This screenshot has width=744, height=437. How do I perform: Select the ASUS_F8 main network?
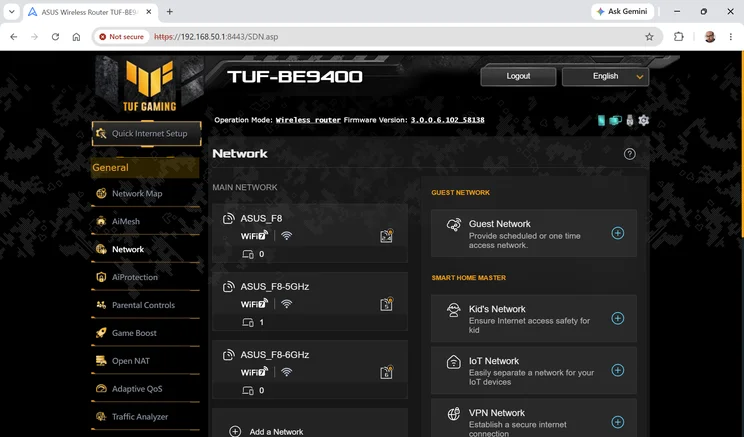310,233
